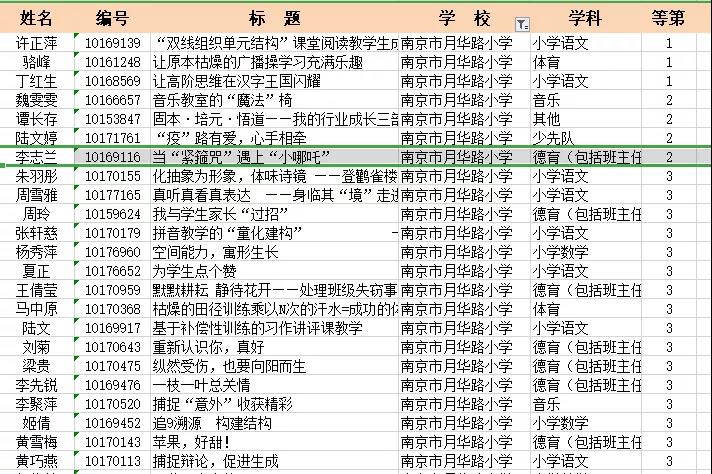Select title “疫”路有爱,心手相牵
The height and width of the screenshot is (474, 712).
tap(231, 138)
